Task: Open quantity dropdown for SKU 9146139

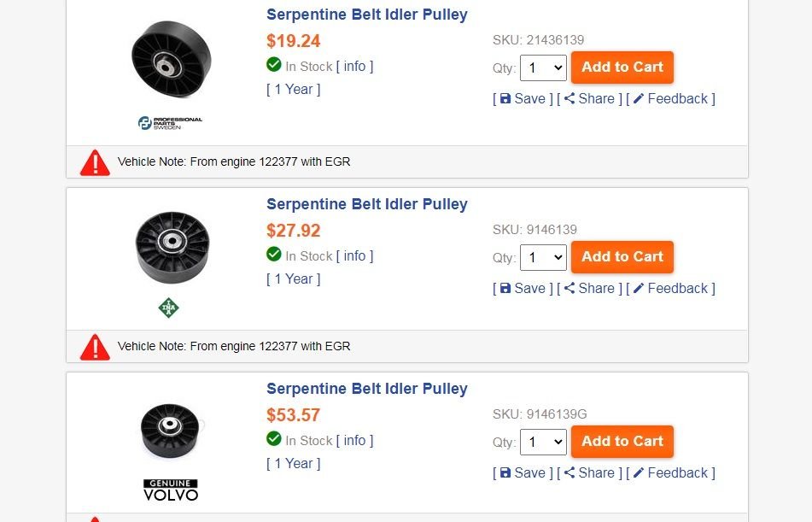Action: [543, 258]
